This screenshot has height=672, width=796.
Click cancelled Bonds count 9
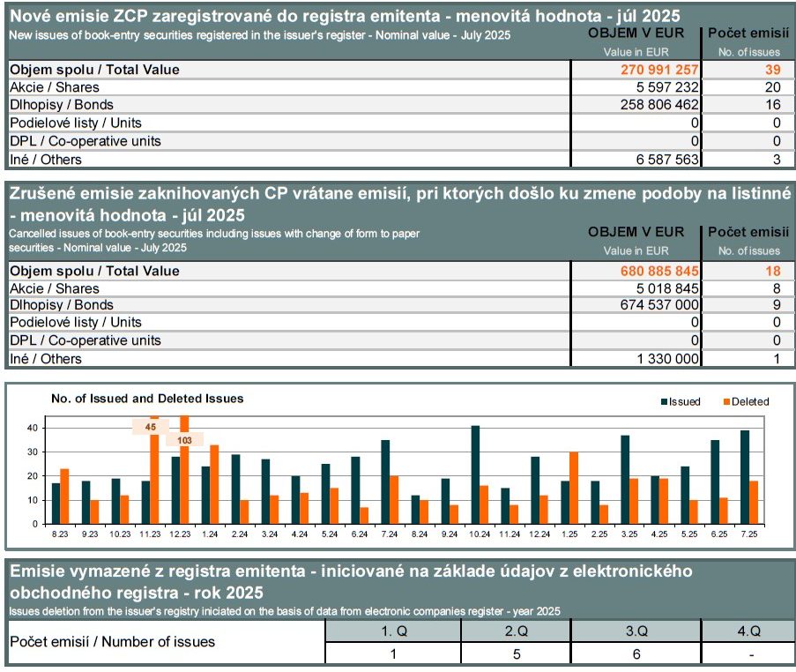pos(777,305)
